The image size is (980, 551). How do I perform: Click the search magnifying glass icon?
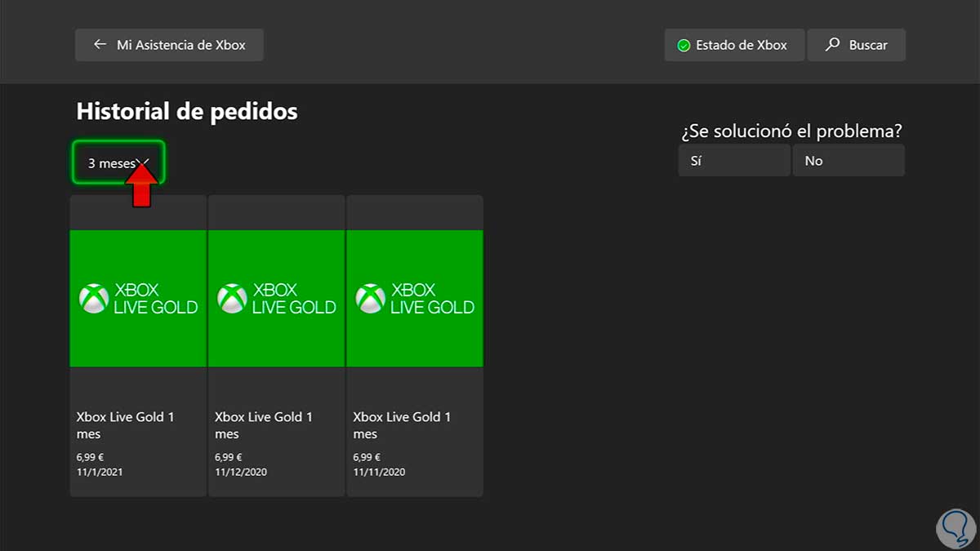click(x=832, y=45)
